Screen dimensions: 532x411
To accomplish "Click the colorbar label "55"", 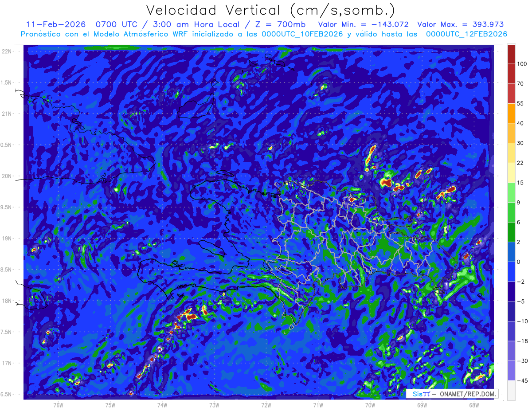I will pos(520,103).
